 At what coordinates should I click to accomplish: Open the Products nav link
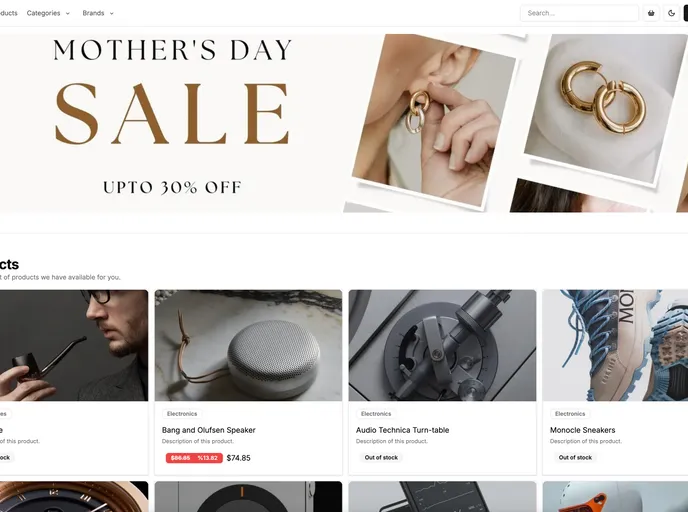pyautogui.click(x=8, y=13)
